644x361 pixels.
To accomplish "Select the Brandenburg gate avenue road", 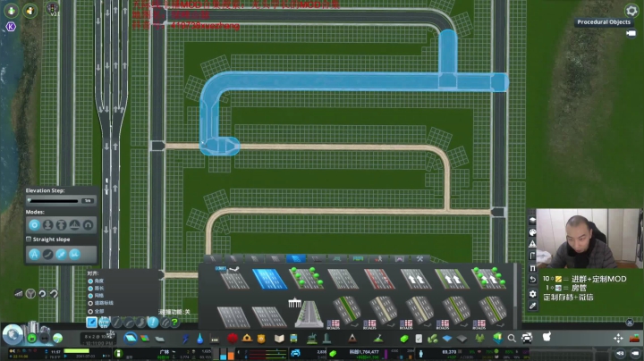I will (x=308, y=314).
